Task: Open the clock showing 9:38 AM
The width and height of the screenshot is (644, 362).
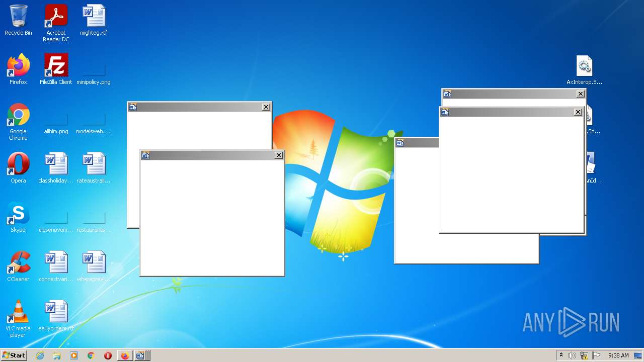Action: 618,355
